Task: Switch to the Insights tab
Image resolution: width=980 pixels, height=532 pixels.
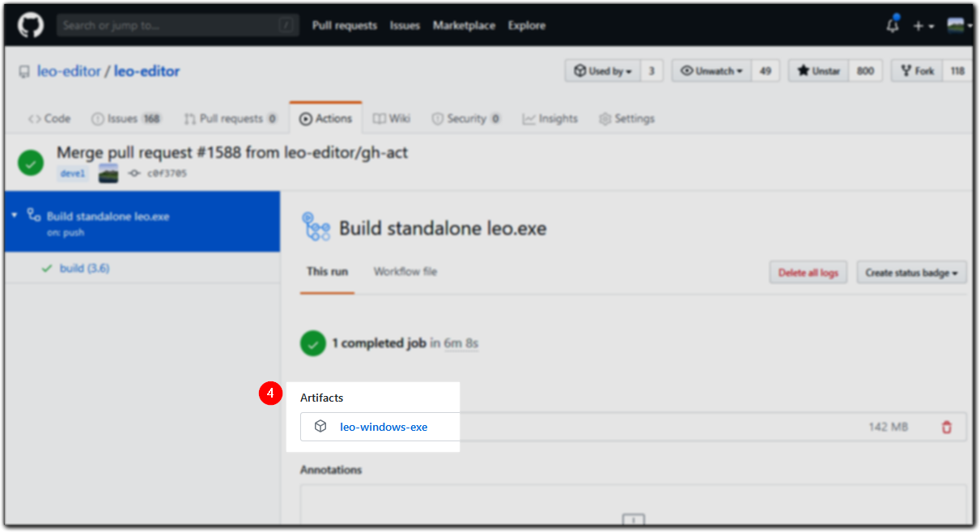Action: click(550, 118)
